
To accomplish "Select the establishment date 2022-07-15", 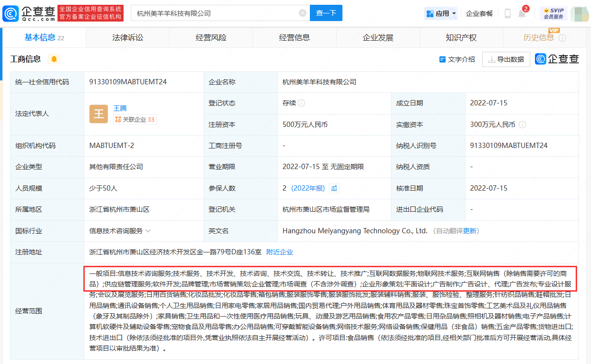I will tap(489, 103).
